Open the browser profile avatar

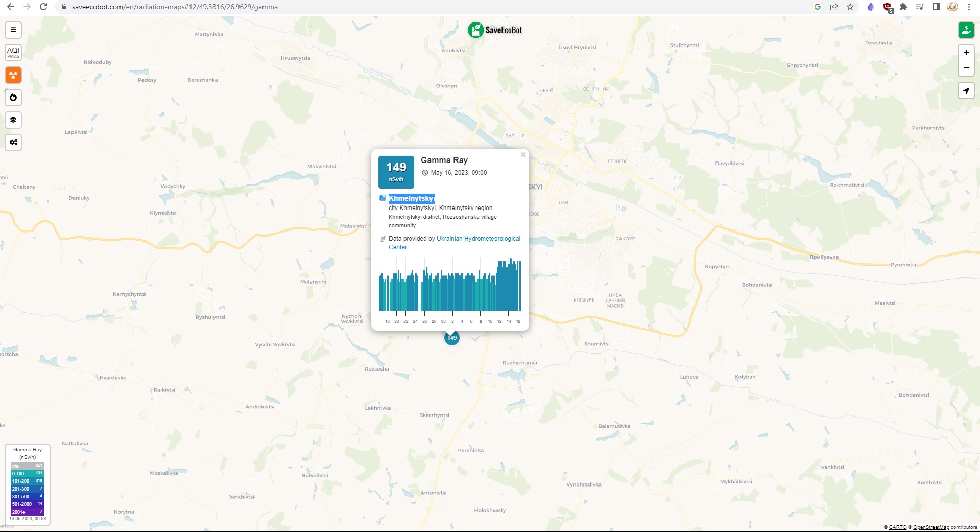coord(952,7)
